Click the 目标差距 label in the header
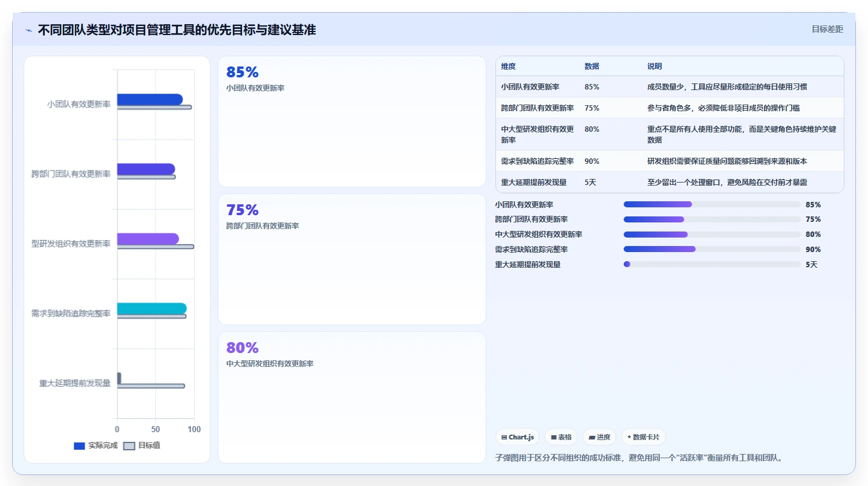The image size is (868, 486). tap(827, 29)
